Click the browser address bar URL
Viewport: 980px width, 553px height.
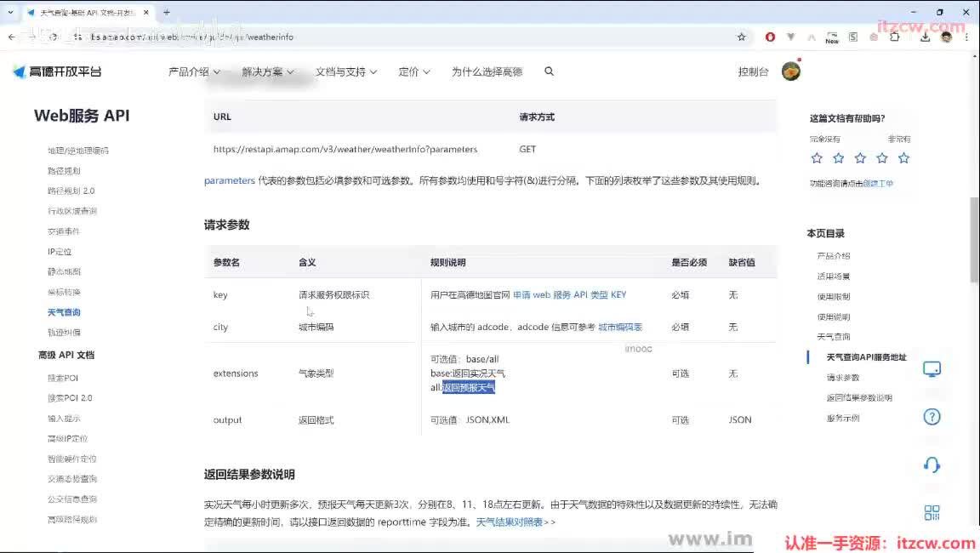[x=400, y=37]
